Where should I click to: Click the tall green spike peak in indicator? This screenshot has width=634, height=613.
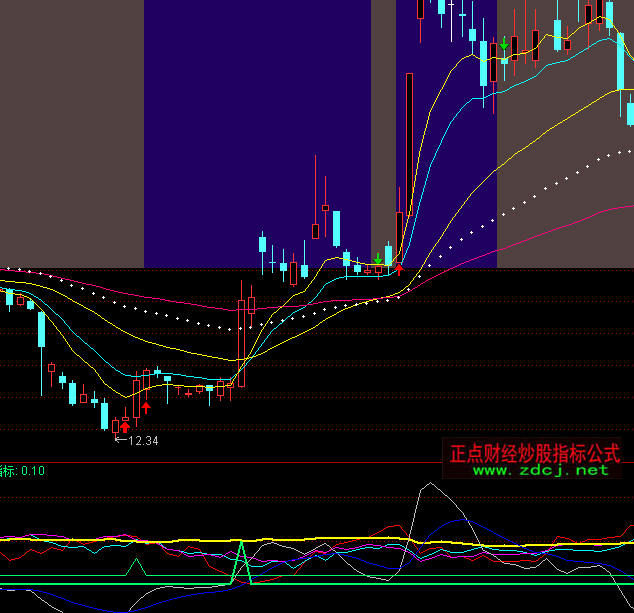pos(241,543)
